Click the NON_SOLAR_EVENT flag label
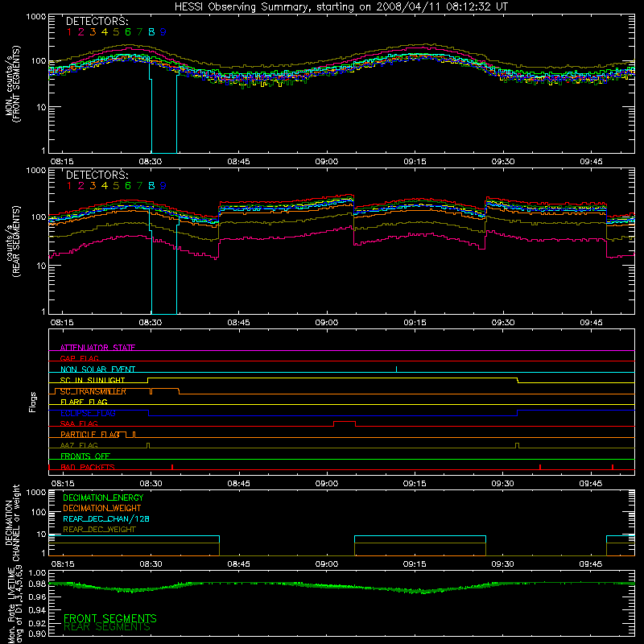 [x=97, y=369]
